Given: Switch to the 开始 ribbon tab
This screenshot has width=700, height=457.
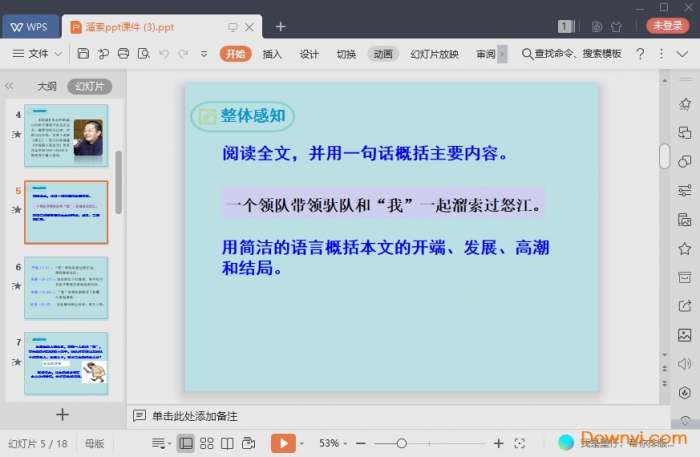Looking at the screenshot, I should pyautogui.click(x=235, y=54).
